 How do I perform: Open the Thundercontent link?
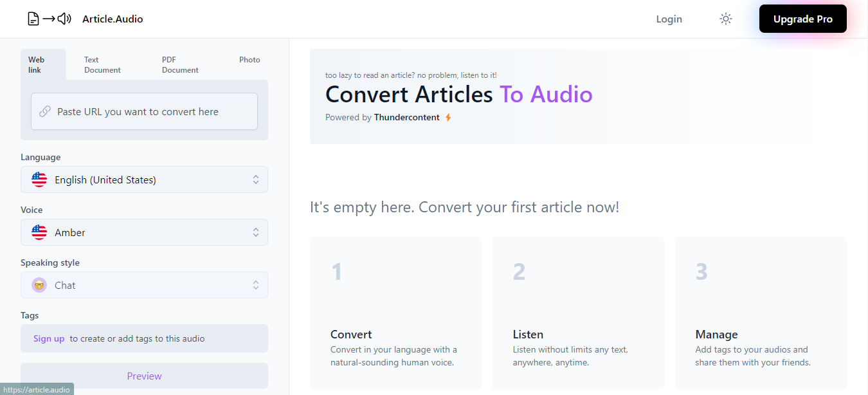[x=407, y=117]
